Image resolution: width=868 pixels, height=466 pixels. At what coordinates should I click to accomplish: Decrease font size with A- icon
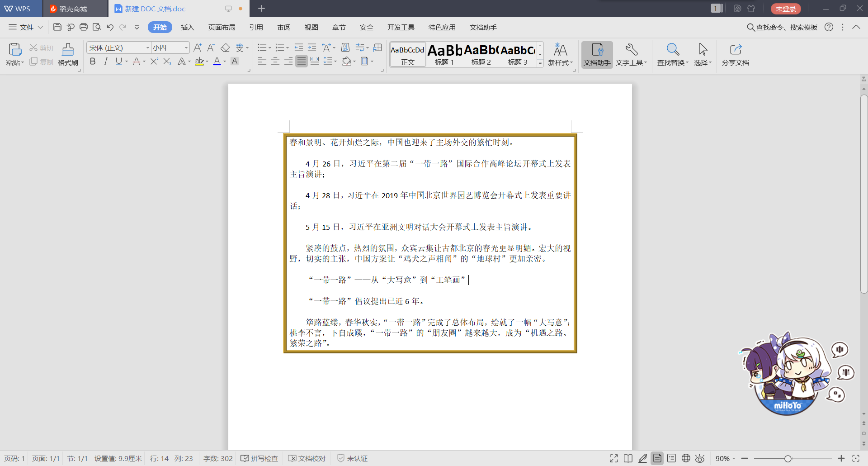[x=211, y=48]
